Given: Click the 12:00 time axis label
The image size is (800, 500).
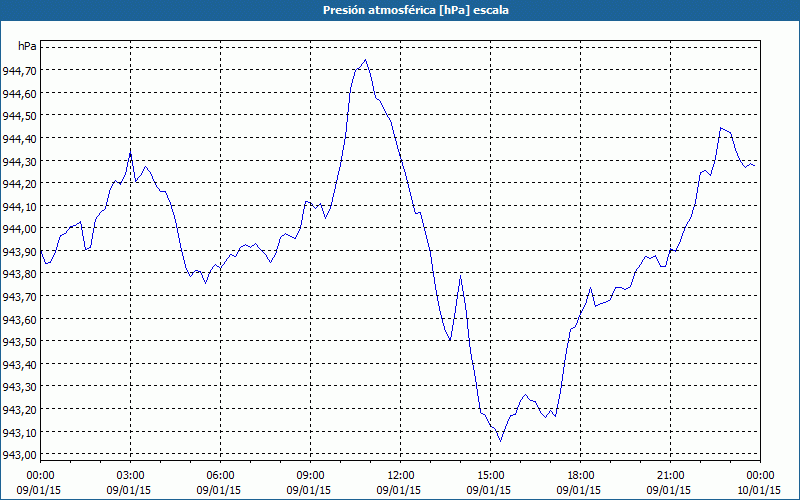Looking at the screenshot, I should pyautogui.click(x=401, y=476).
